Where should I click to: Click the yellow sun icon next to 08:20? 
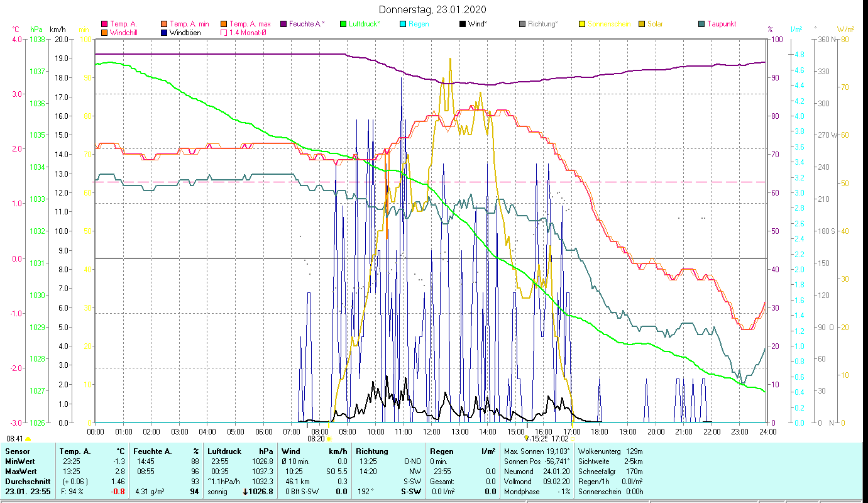pyautogui.click(x=328, y=439)
